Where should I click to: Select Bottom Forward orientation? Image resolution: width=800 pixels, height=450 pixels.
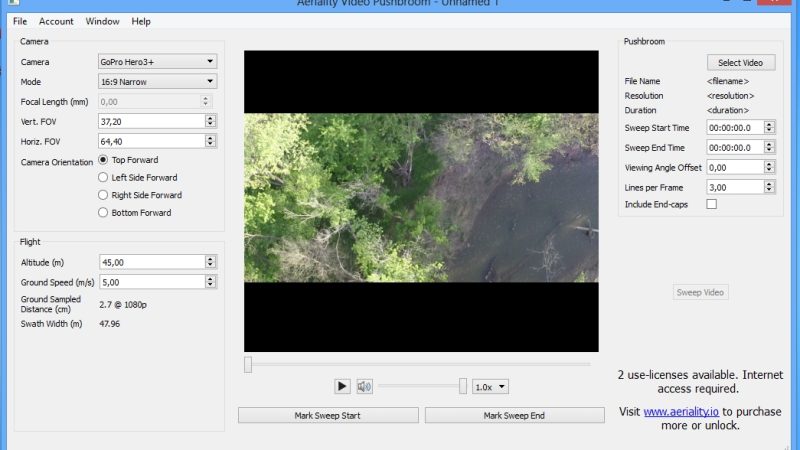(x=103, y=212)
